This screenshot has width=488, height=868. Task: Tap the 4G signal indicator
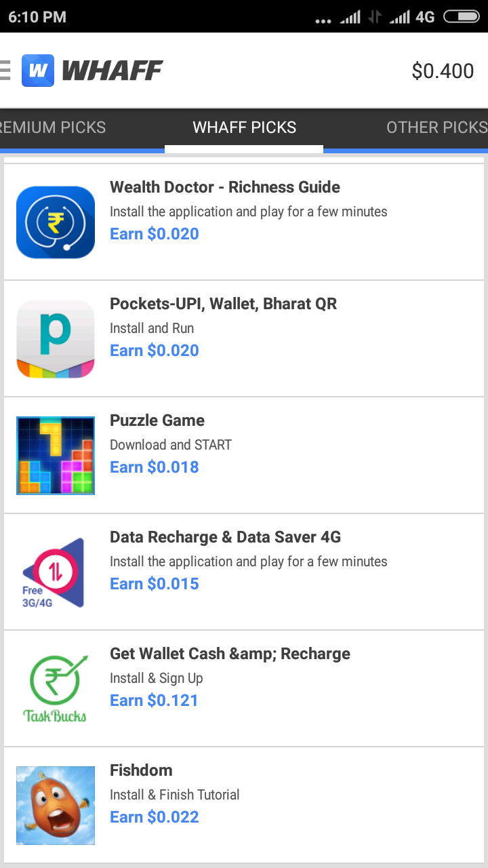[425, 17]
